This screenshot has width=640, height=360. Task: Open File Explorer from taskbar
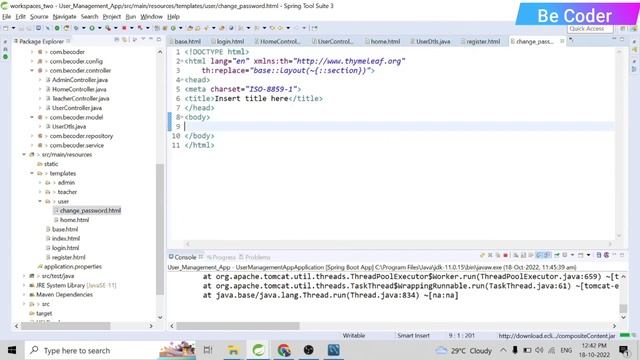pyautogui.click(x=233, y=350)
